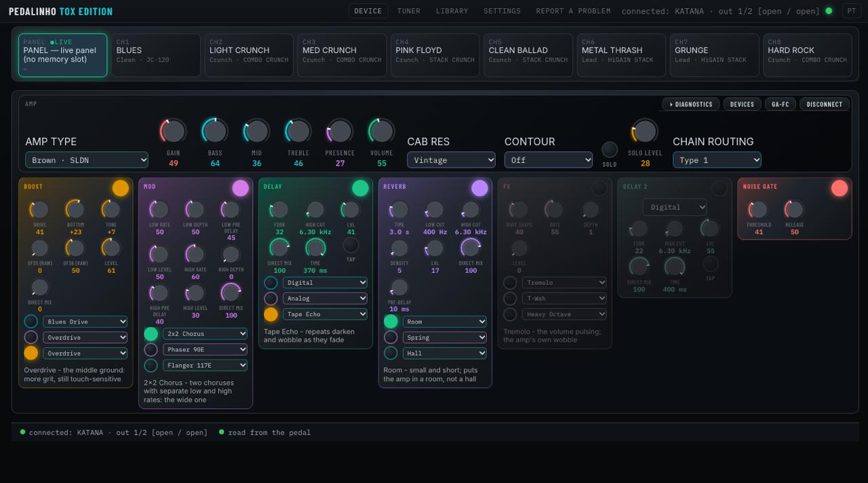This screenshot has height=483, width=868.
Task: Enable the FX effect power button
Action: [x=599, y=188]
